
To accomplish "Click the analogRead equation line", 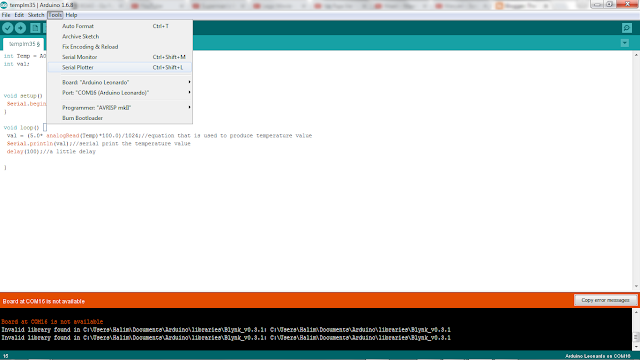I will tap(159, 136).
